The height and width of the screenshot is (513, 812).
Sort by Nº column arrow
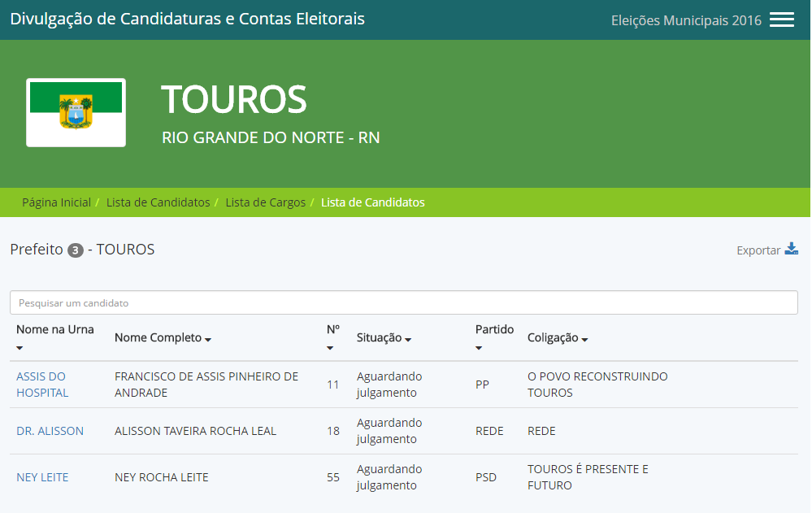pos(330,348)
